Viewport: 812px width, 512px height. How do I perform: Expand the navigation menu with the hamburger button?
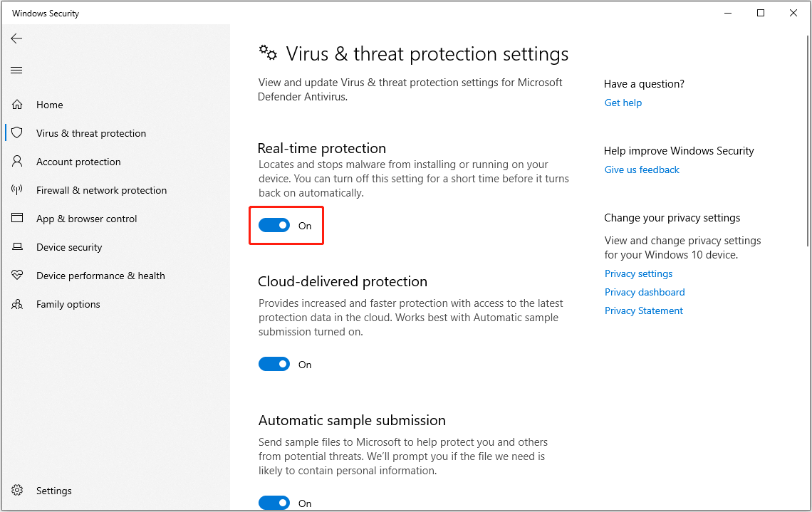pos(16,69)
